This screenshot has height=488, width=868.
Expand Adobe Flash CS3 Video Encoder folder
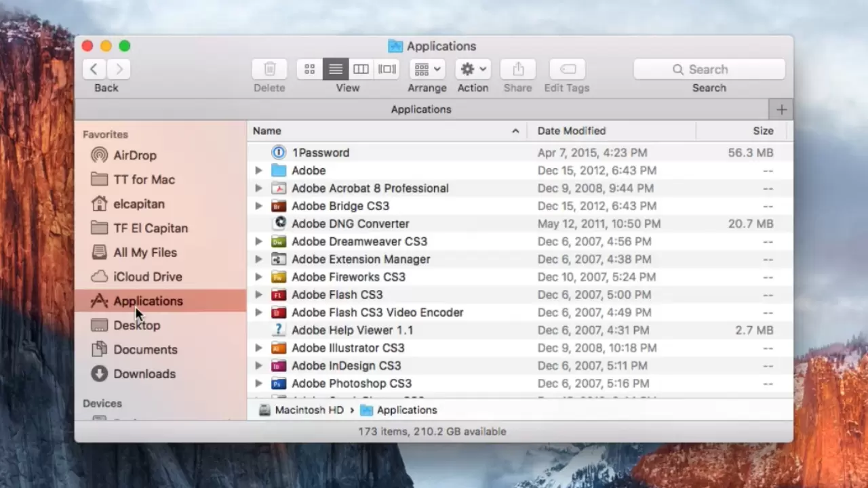(x=258, y=312)
